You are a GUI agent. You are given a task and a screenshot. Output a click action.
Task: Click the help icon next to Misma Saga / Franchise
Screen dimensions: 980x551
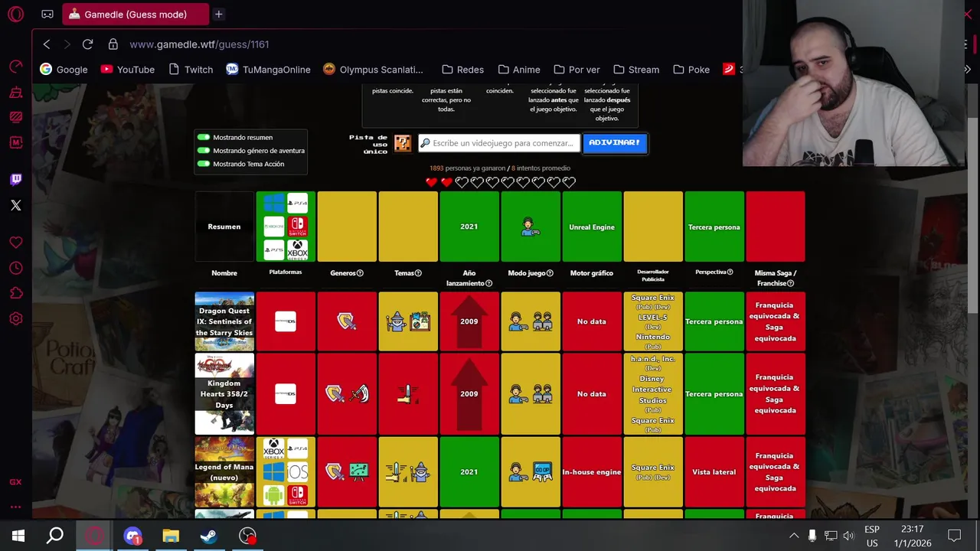pyautogui.click(x=790, y=283)
